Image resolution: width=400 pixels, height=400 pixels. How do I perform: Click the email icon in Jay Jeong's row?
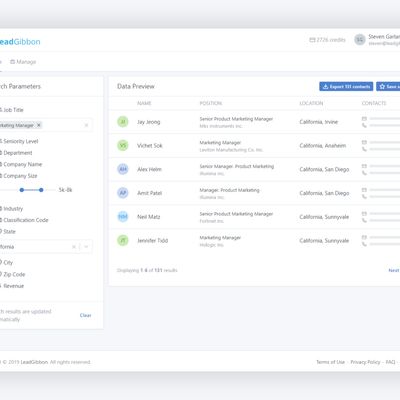click(364, 118)
